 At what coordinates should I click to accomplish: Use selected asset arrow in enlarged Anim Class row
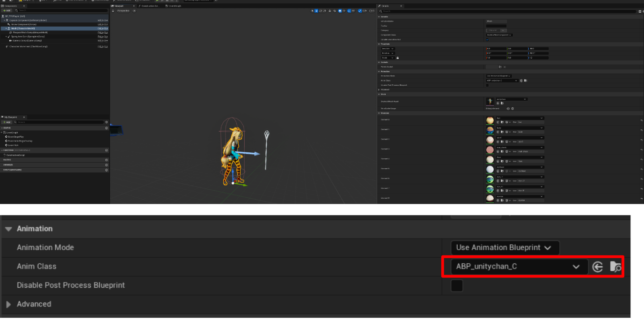597,267
